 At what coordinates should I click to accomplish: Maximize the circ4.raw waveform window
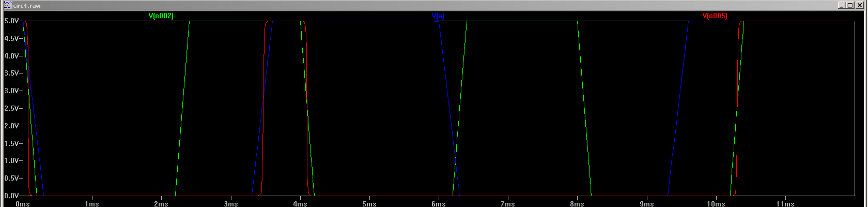coord(851,5)
